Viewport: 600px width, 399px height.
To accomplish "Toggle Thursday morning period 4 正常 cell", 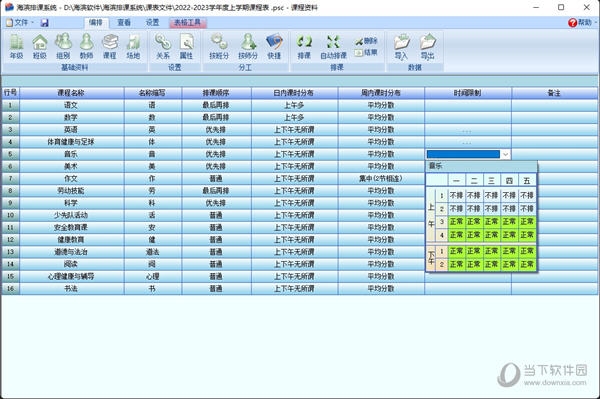I will tap(509, 235).
